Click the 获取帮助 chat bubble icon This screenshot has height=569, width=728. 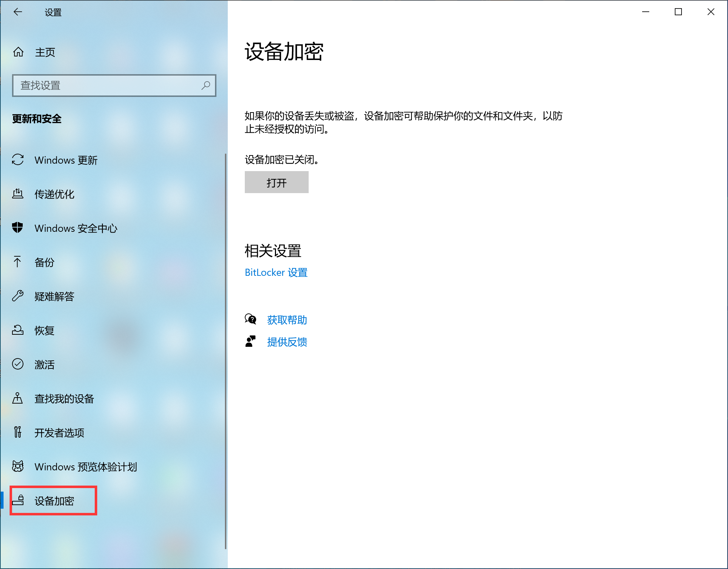click(250, 319)
